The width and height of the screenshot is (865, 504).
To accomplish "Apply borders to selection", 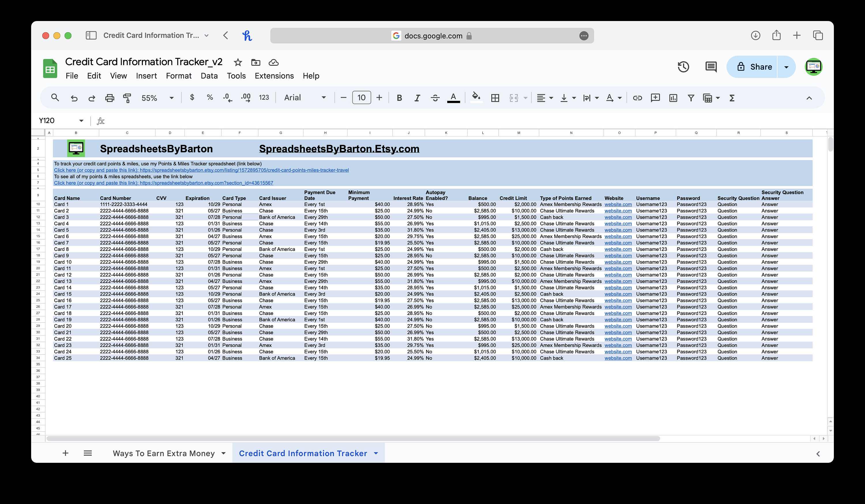I will pyautogui.click(x=495, y=98).
